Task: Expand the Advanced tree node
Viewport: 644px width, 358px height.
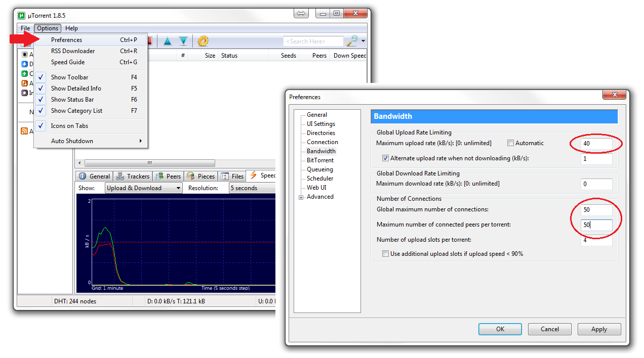Action: (301, 197)
